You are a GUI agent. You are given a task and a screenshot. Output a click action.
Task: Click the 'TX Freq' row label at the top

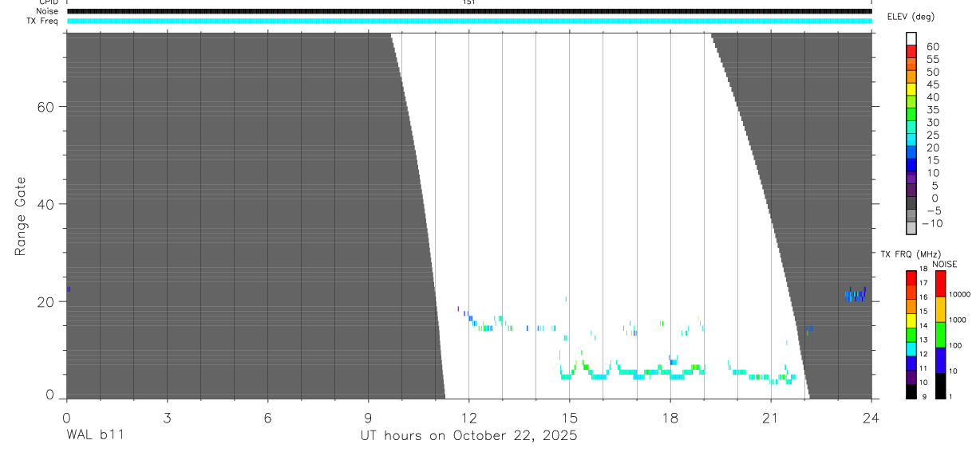click(43, 21)
